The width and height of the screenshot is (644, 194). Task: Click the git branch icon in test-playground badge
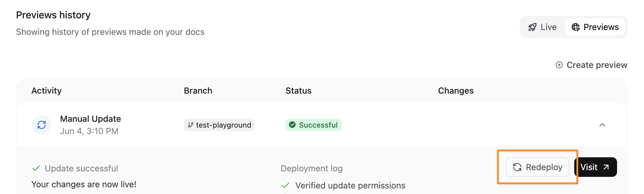coord(191,125)
